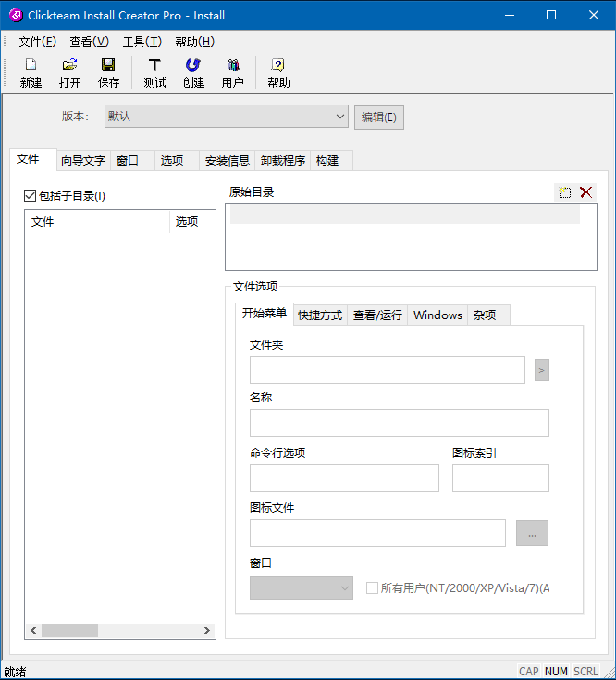The height and width of the screenshot is (680, 616).
Task: Click the 选项 column header in file list
Action: tap(192, 222)
